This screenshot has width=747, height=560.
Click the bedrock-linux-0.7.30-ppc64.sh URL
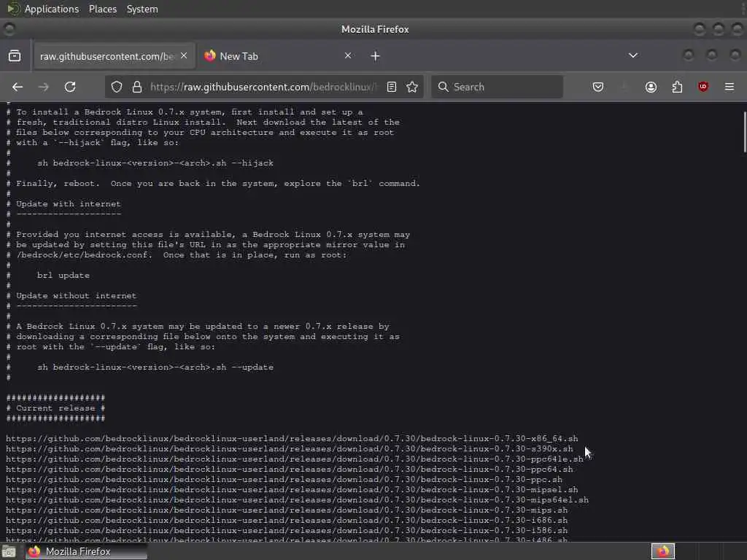(x=289, y=469)
